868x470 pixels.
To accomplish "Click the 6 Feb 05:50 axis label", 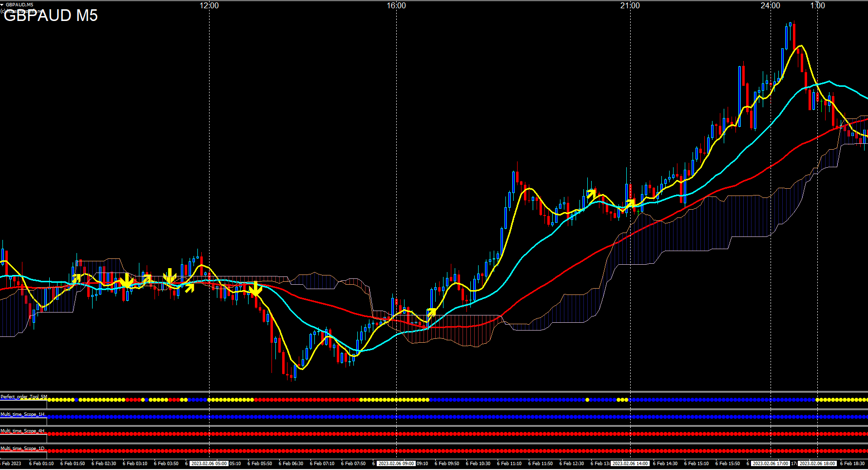I will click(x=260, y=464).
